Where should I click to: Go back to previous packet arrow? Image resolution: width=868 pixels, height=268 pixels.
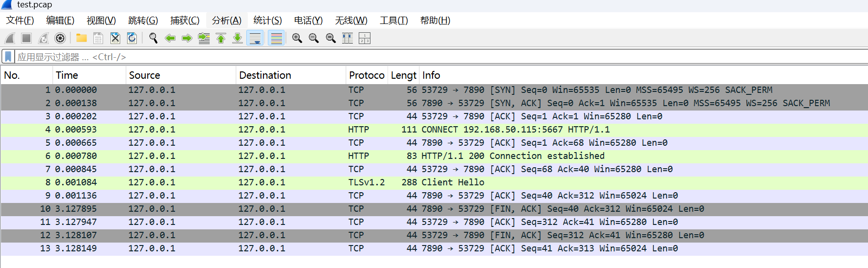(170, 38)
